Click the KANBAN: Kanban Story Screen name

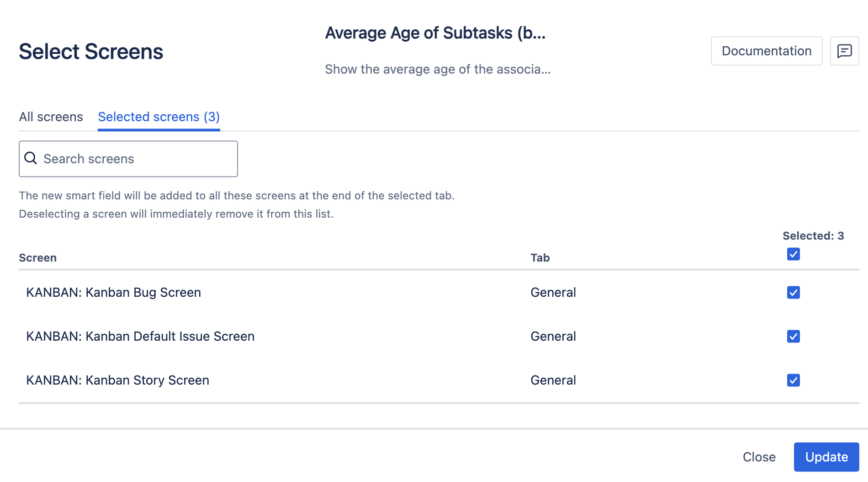point(117,380)
